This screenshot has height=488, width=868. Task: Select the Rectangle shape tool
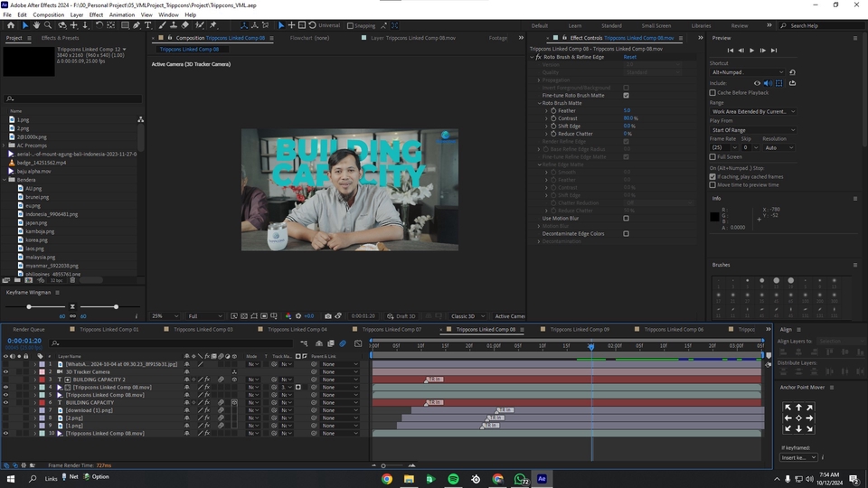click(x=125, y=25)
